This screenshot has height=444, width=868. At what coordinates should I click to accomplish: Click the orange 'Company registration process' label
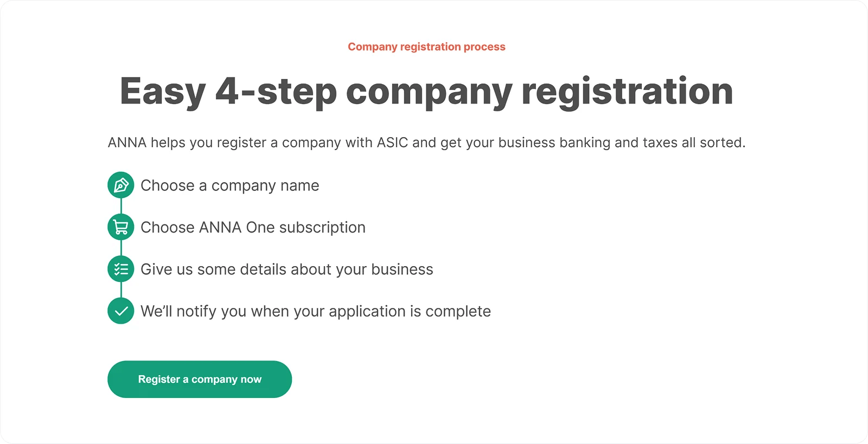click(x=426, y=47)
